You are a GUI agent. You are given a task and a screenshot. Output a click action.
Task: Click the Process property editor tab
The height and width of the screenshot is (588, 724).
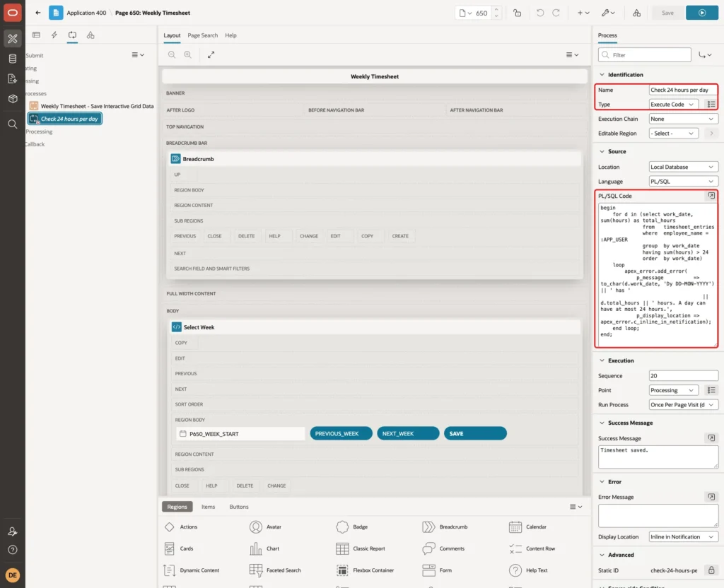pos(607,35)
